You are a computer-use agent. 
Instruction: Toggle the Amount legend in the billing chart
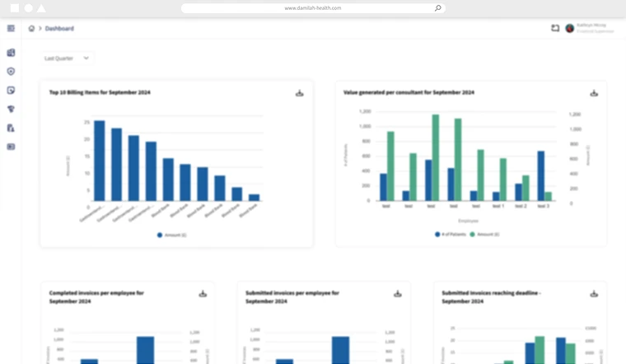(172, 235)
